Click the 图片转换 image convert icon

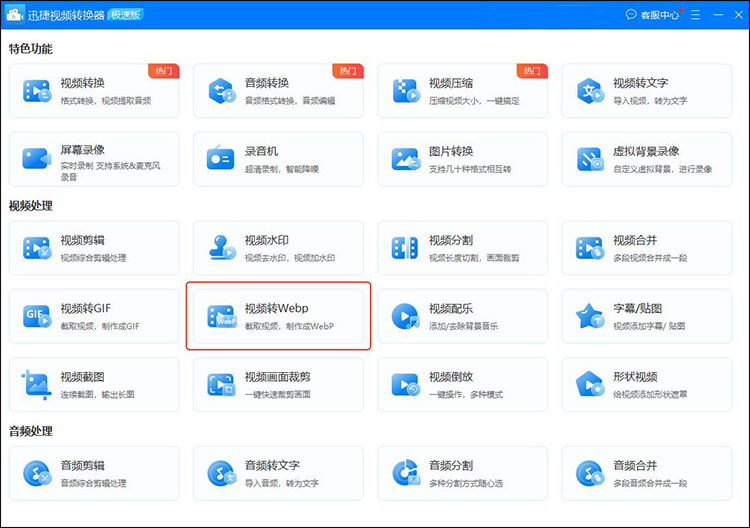coord(406,159)
